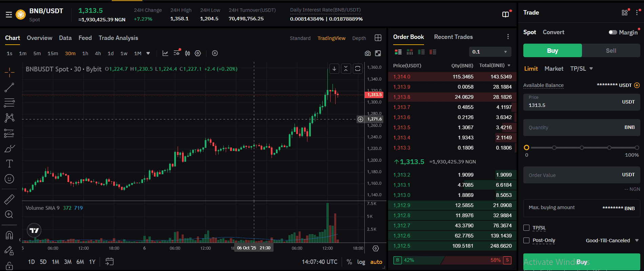
Task: Select the Convert tab
Action: point(554,32)
